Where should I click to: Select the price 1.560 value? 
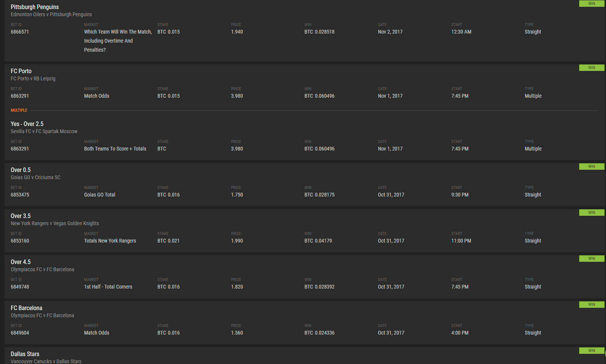point(237,333)
